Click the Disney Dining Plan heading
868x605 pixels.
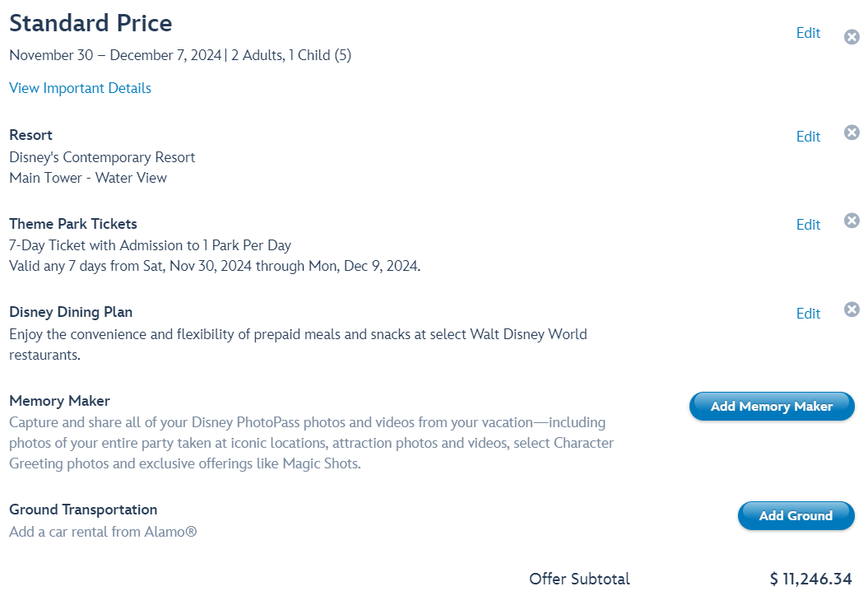(71, 312)
